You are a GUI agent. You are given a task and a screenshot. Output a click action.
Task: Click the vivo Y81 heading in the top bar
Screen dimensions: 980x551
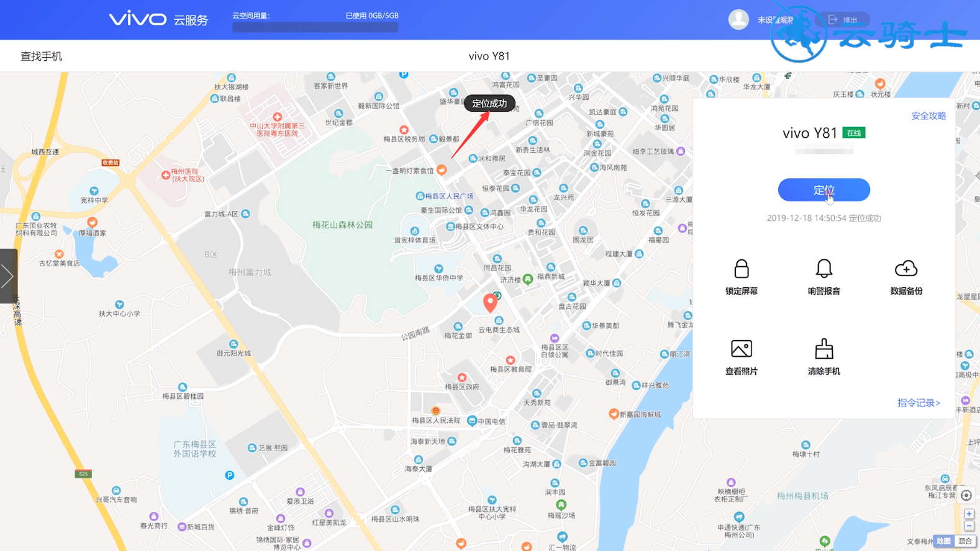tap(489, 56)
